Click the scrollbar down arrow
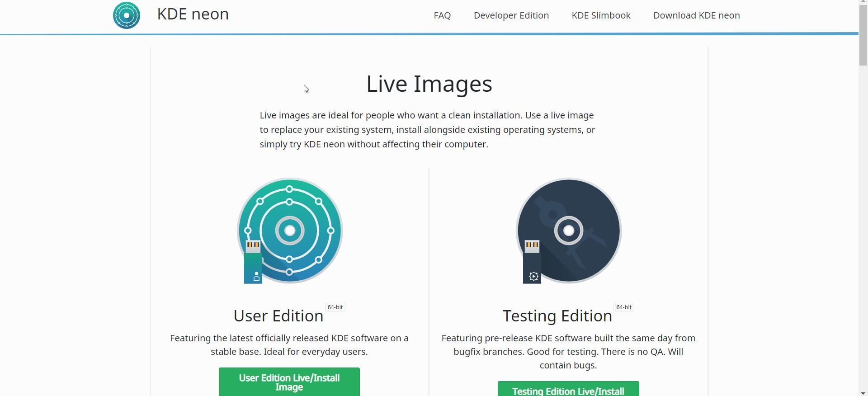This screenshot has width=868, height=396. pos(863,392)
